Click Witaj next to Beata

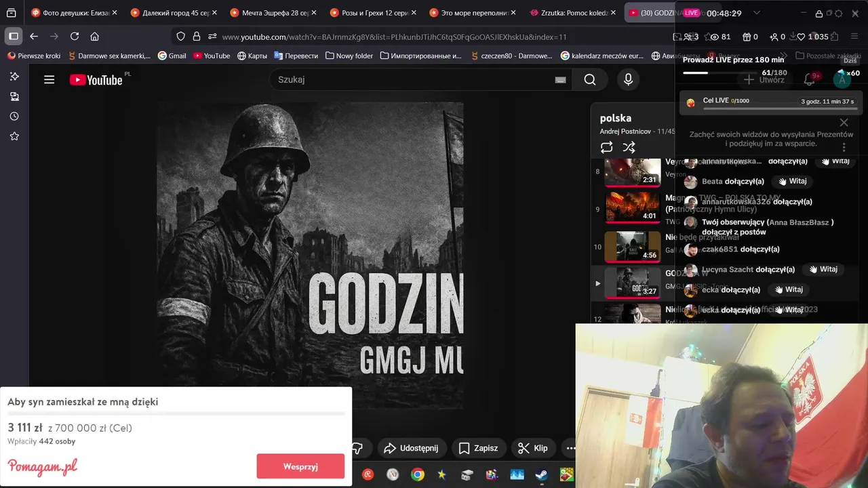click(793, 181)
